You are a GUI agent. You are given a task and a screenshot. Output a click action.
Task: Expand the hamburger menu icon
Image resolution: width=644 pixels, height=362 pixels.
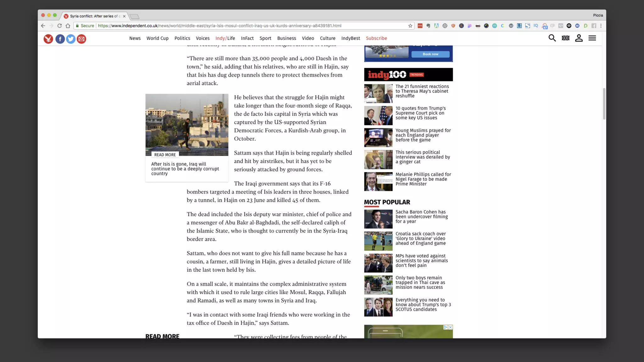(592, 38)
